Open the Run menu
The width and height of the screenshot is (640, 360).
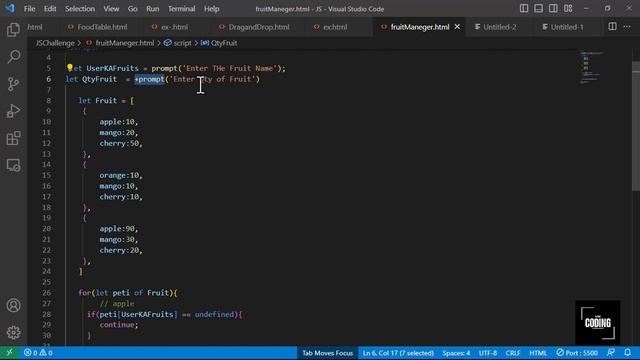pyautogui.click(x=153, y=9)
